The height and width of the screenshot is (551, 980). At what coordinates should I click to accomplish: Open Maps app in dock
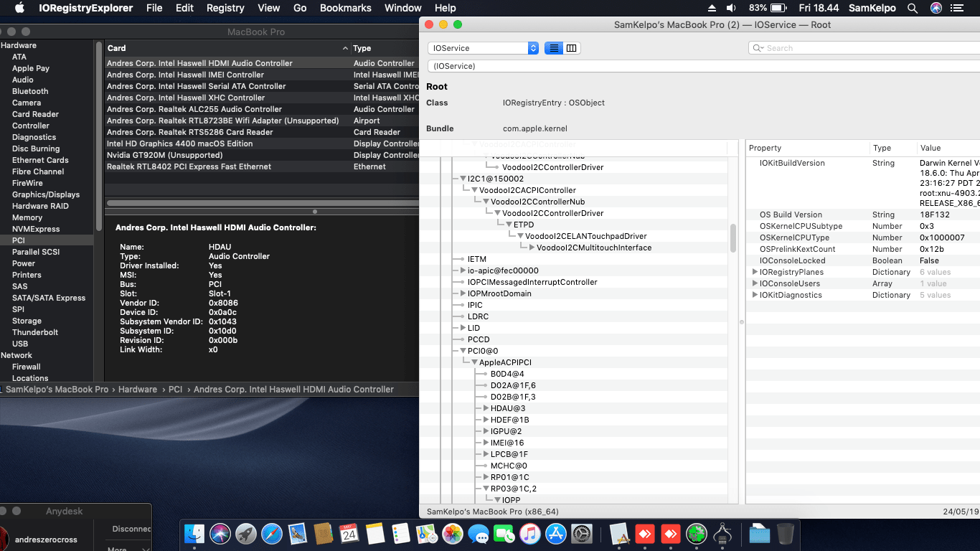point(427,533)
